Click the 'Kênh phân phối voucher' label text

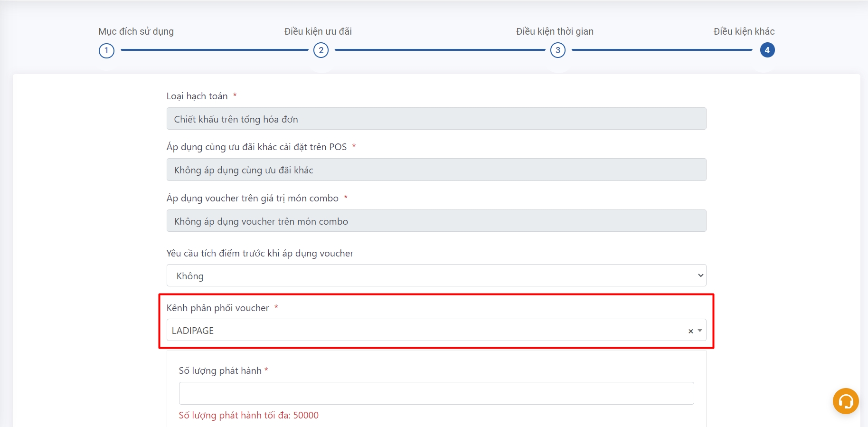coord(217,308)
